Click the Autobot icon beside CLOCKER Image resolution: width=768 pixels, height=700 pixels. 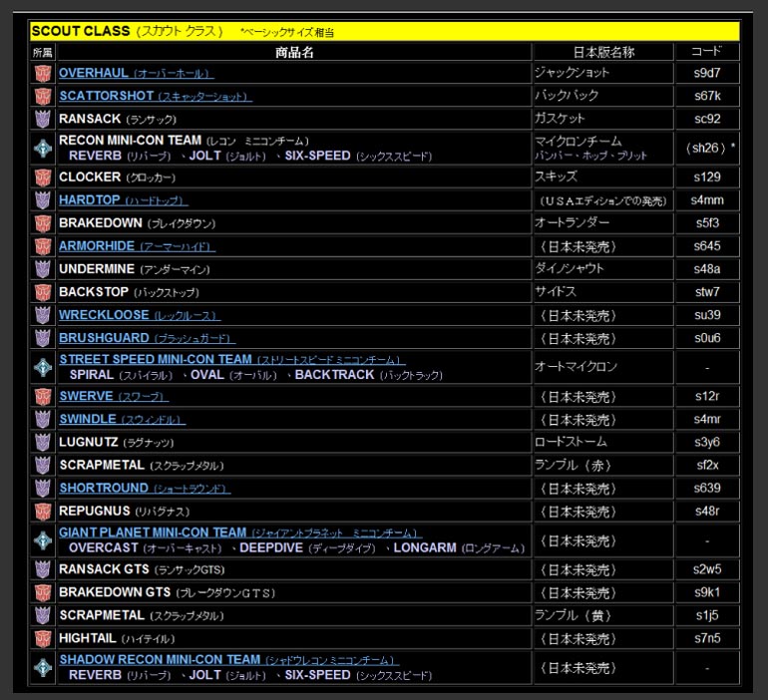43,177
